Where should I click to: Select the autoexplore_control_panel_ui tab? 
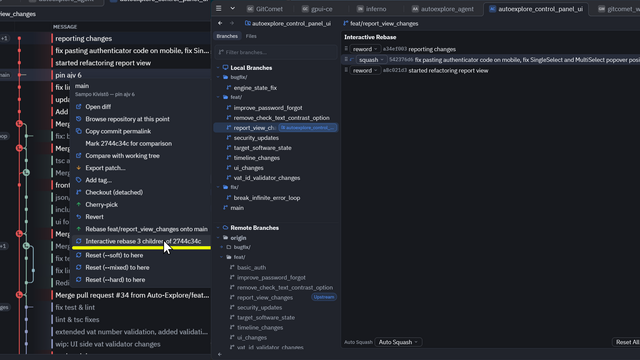coord(536,9)
